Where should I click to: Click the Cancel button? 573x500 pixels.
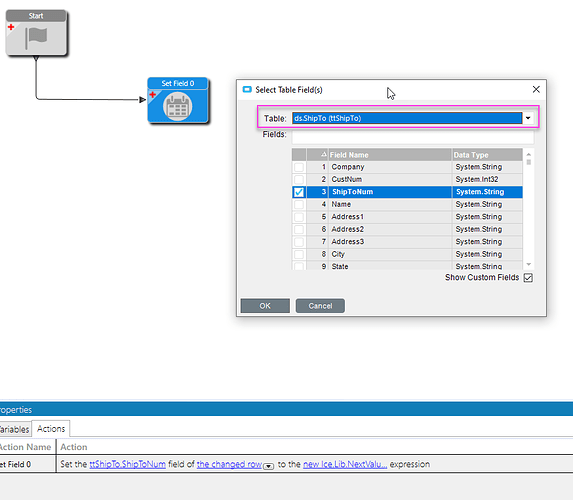(x=320, y=306)
